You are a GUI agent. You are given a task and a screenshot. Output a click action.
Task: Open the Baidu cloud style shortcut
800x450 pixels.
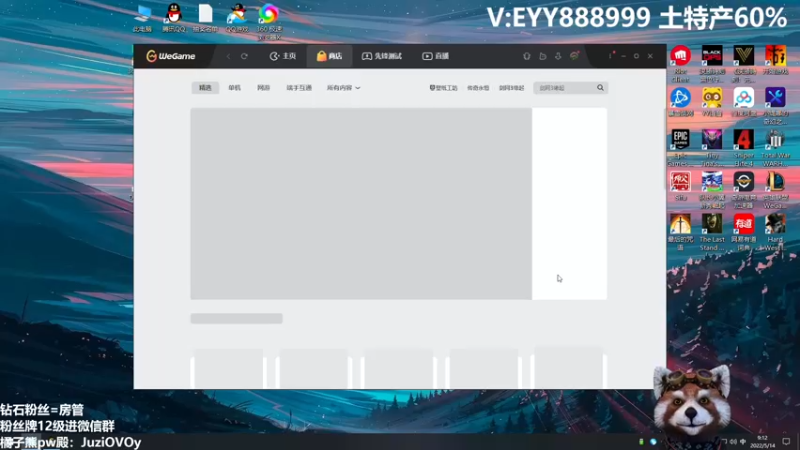743,102
